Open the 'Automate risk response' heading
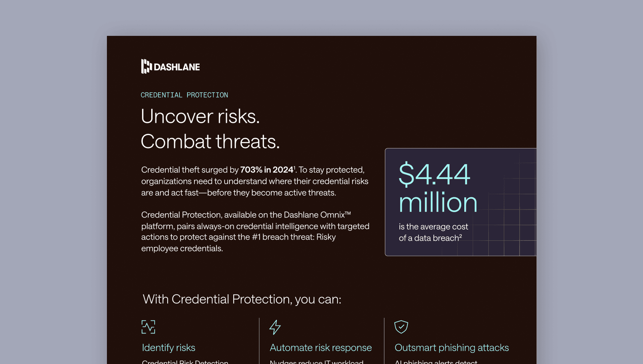This screenshot has width=643, height=364. tap(320, 348)
